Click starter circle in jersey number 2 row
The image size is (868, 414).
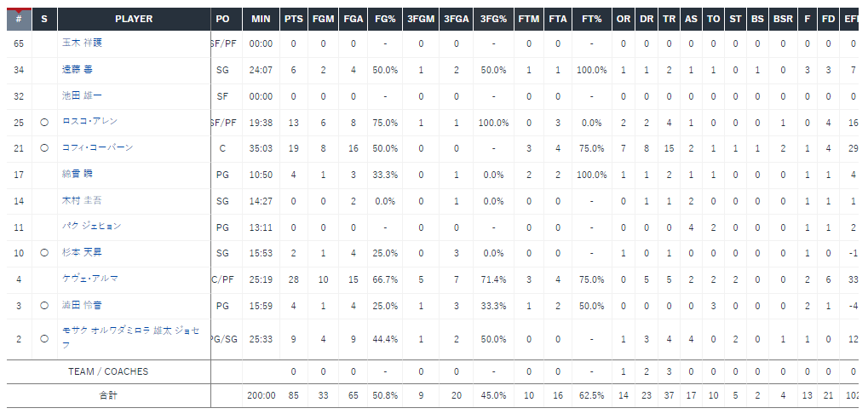pyautogui.click(x=44, y=338)
